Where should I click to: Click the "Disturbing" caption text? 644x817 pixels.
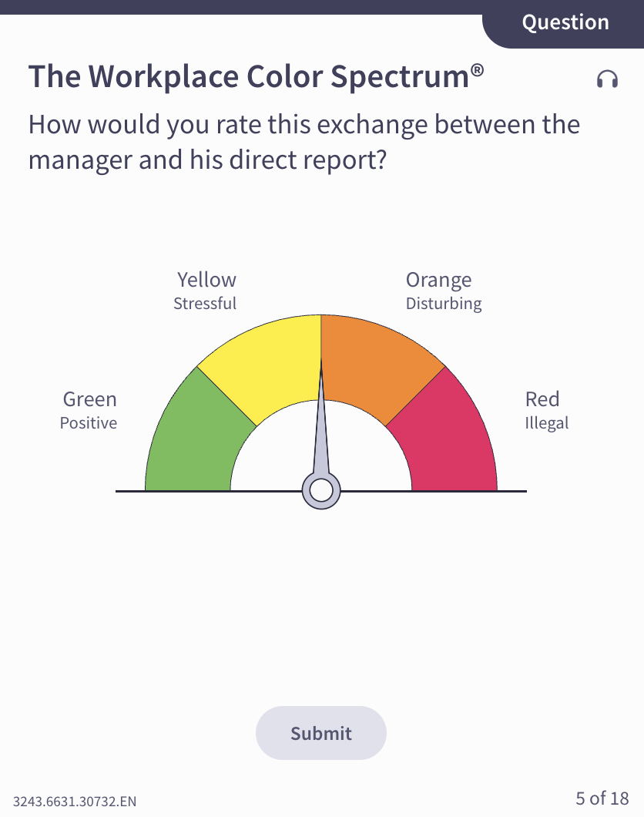pos(444,304)
